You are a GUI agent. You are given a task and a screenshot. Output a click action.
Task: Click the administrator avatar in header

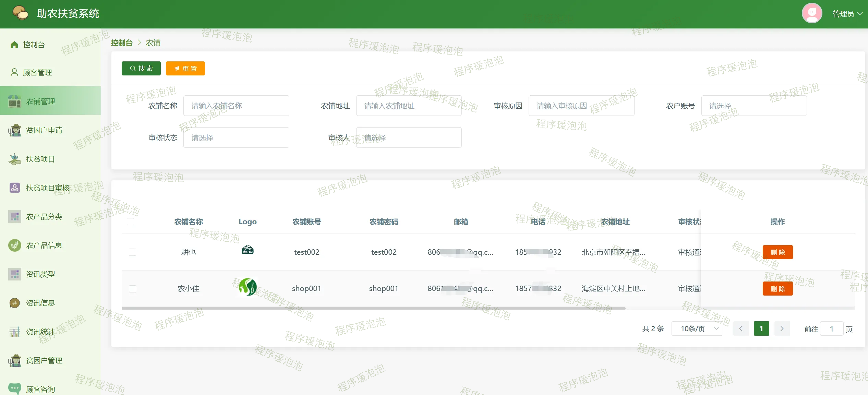click(812, 14)
